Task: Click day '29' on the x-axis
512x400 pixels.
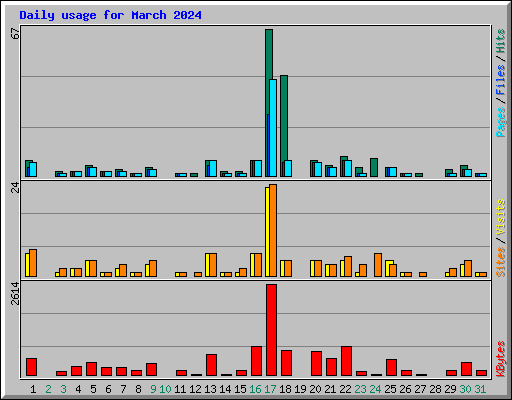Action: [x=450, y=389]
